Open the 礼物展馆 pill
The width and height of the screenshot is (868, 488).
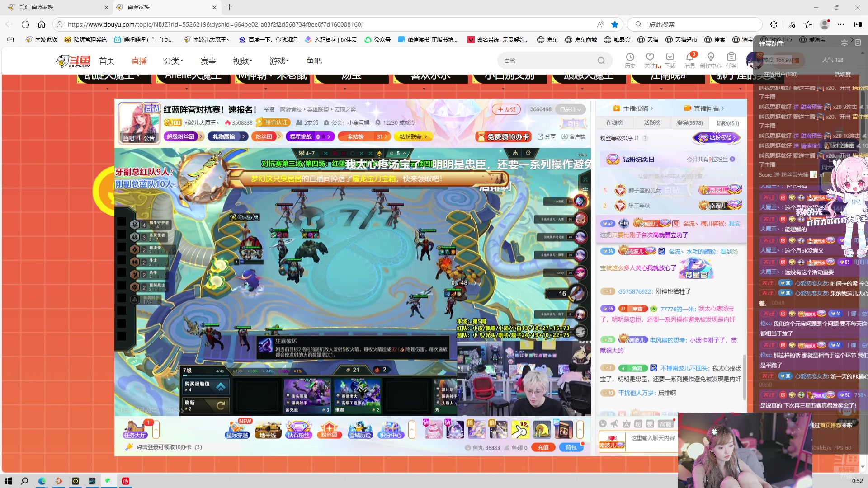tap(228, 136)
